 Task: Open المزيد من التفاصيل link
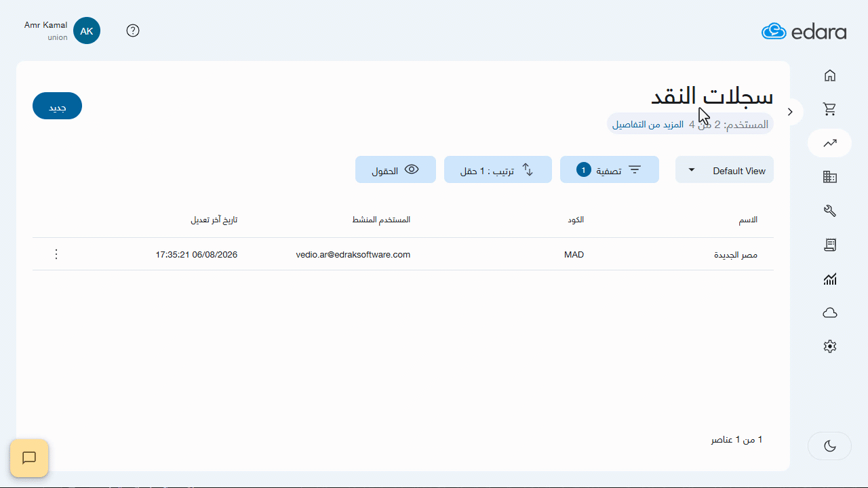tap(648, 124)
